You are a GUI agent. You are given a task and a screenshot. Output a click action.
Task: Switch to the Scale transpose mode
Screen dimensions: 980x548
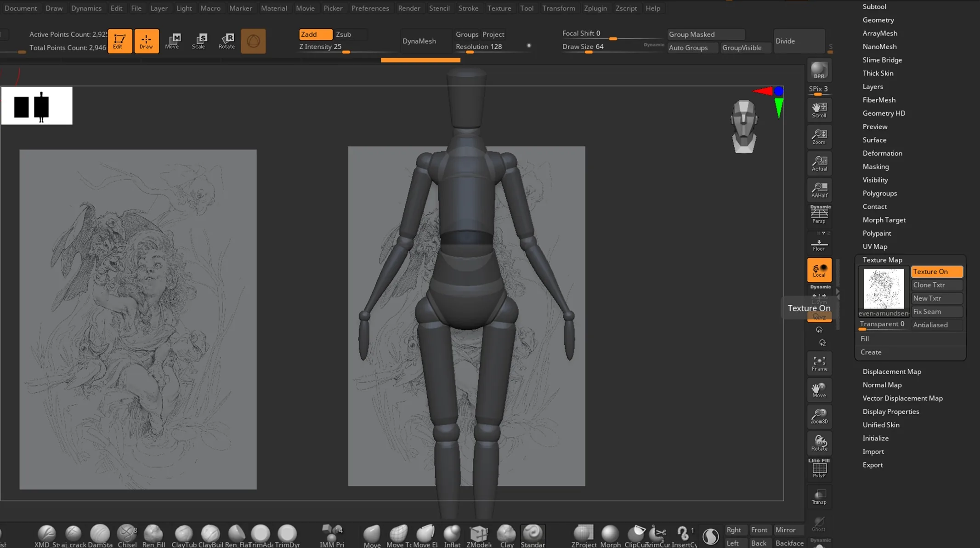(x=199, y=41)
